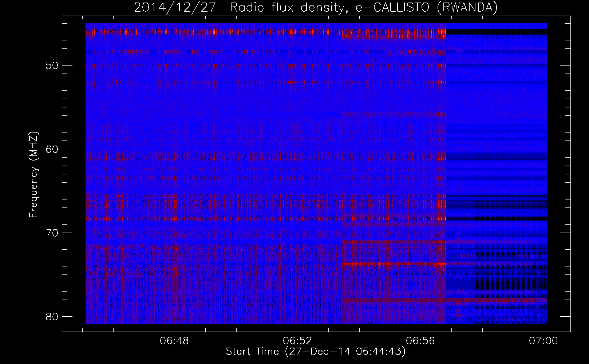Click the radio flux spectrogram image

click(316, 174)
